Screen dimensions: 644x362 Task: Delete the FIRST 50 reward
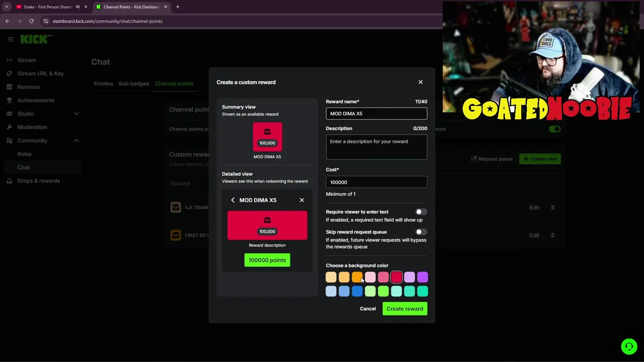pos(552,235)
